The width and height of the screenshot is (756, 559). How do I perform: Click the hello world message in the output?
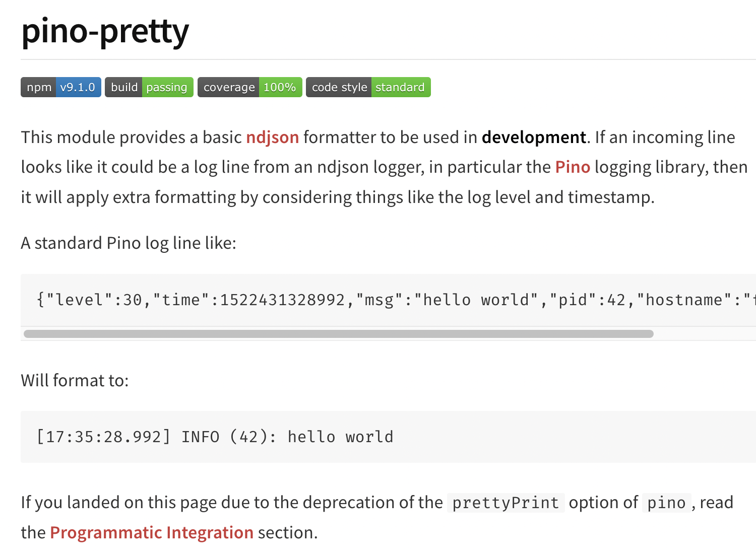point(341,437)
